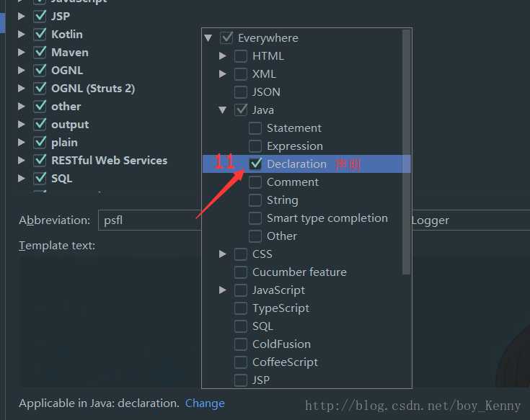The width and height of the screenshot is (530, 420).
Task: Check the Comment context checkbox
Action: (x=255, y=182)
